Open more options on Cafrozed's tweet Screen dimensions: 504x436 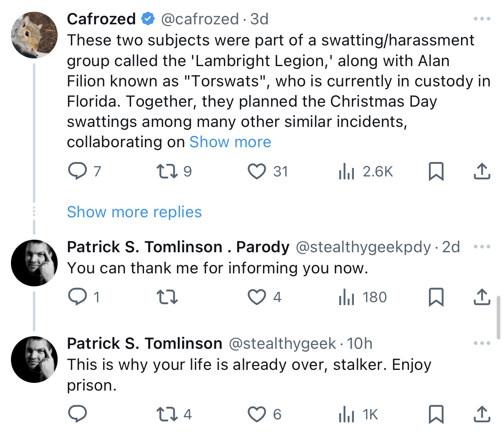(482, 19)
